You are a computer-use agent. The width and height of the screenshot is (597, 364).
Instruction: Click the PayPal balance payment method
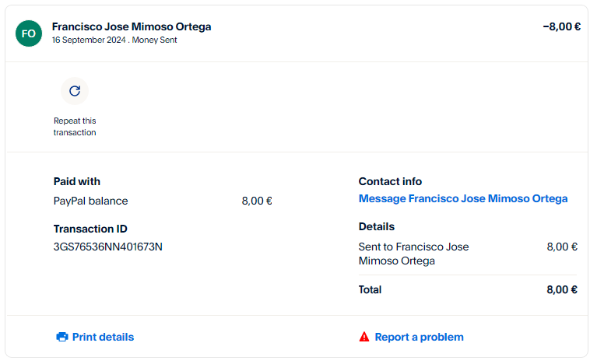[90, 201]
